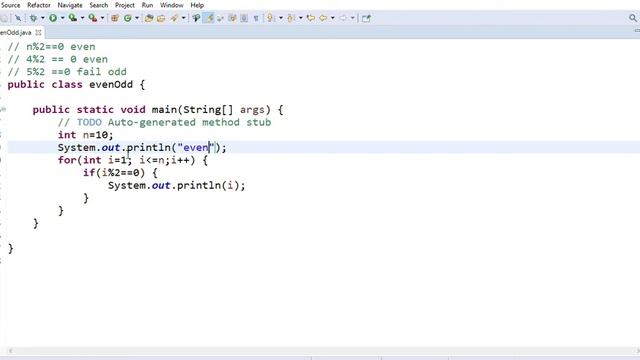Click the 'for(int i=1; i<=n;i++)' line
The height and width of the screenshot is (360, 640).
pyautogui.click(x=133, y=160)
